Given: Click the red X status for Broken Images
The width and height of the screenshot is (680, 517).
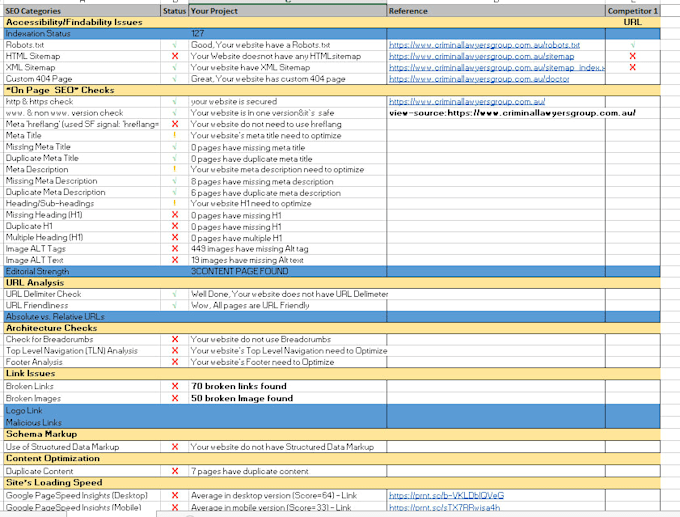Looking at the screenshot, I should [x=175, y=398].
